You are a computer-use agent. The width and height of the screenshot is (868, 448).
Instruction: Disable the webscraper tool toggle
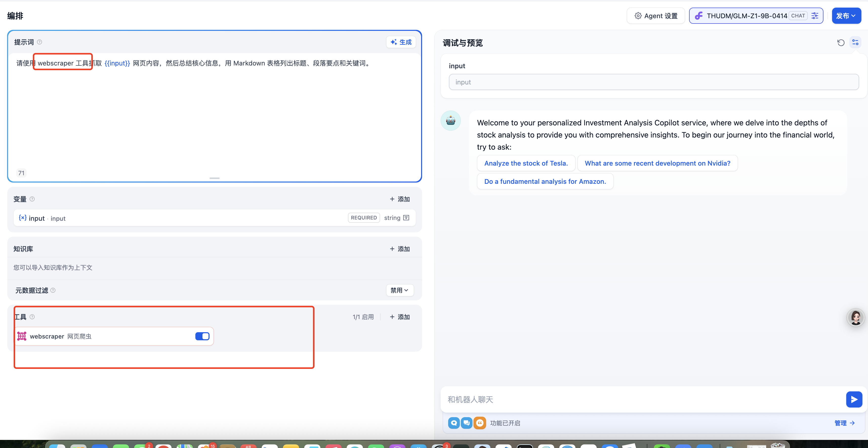click(x=202, y=336)
